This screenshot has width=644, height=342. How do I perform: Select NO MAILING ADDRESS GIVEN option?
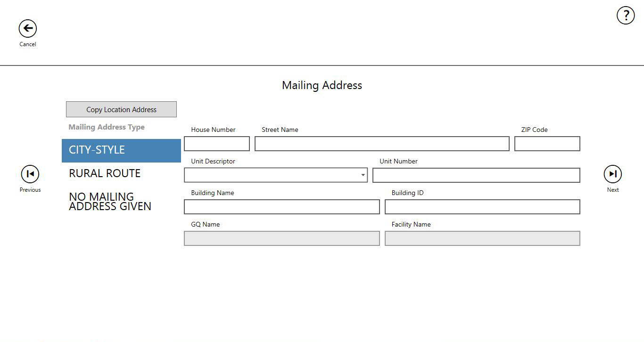(110, 202)
